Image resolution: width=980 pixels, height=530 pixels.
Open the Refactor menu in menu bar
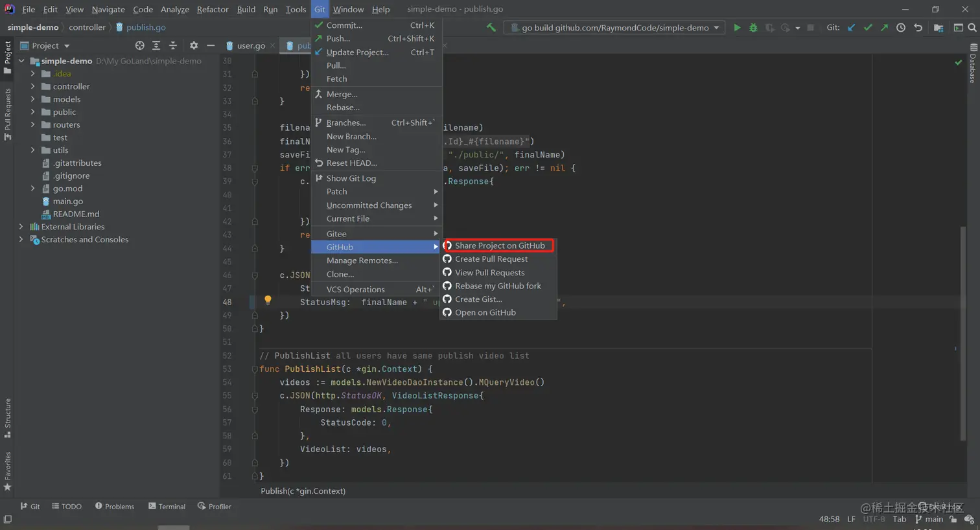click(213, 9)
